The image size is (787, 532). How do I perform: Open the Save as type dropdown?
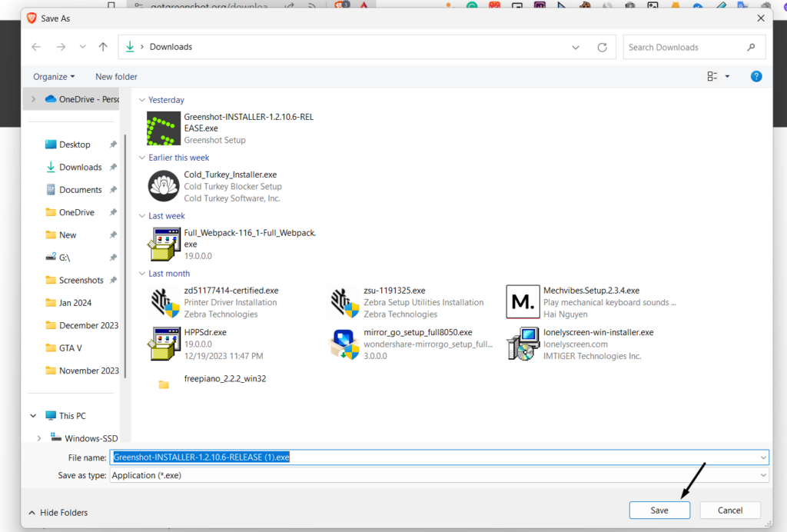tap(438, 475)
